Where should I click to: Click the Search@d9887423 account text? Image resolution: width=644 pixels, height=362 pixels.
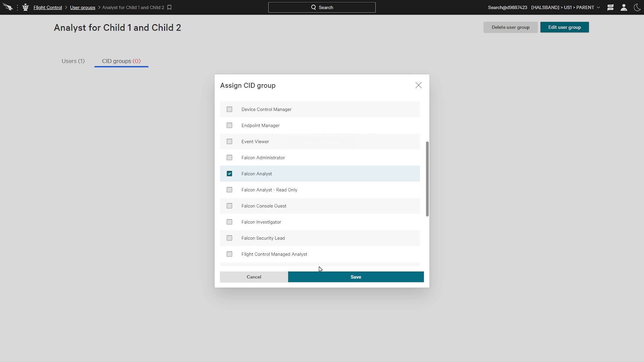click(x=508, y=7)
